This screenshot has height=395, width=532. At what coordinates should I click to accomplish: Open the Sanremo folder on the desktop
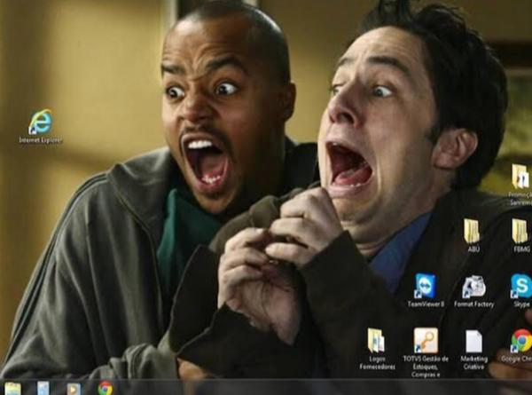[520, 185]
